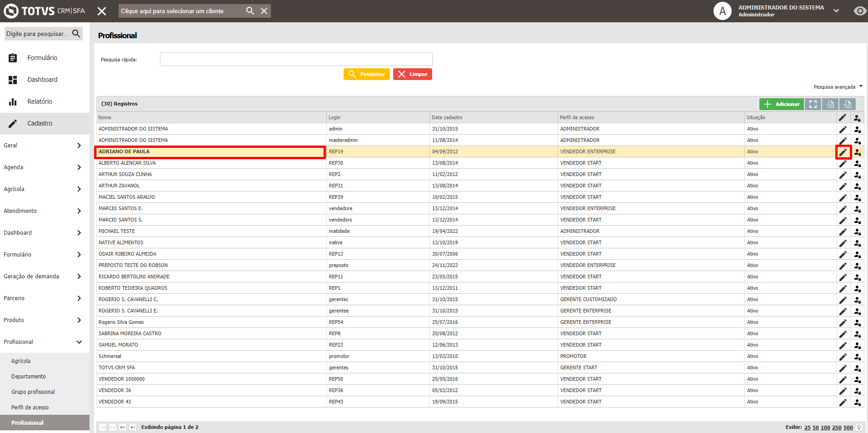Image resolution: width=868 pixels, height=433 pixels.
Task: Click the green Adicionar button
Action: coord(781,104)
